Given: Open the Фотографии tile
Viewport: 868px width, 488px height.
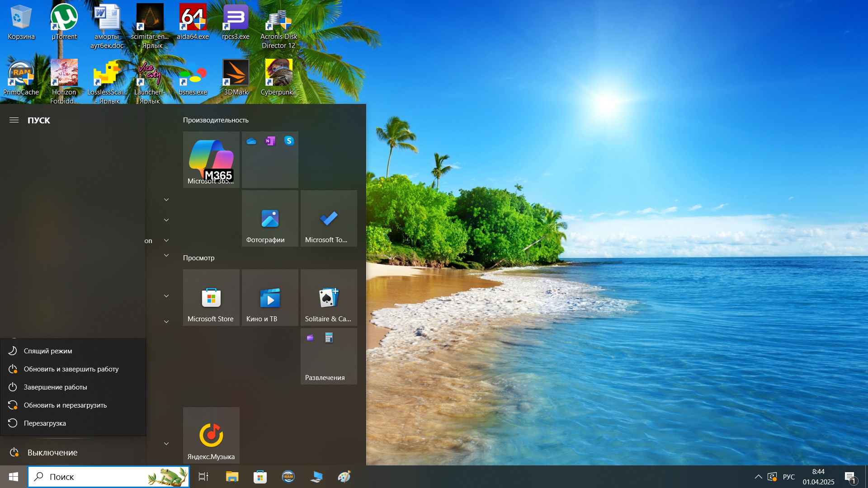Looking at the screenshot, I should (270, 218).
